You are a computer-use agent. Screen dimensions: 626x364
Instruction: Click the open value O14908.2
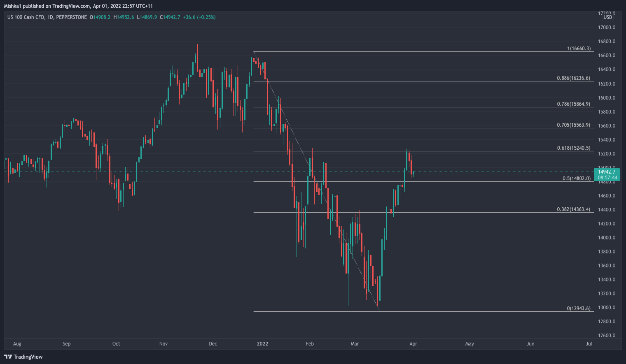(x=100, y=17)
